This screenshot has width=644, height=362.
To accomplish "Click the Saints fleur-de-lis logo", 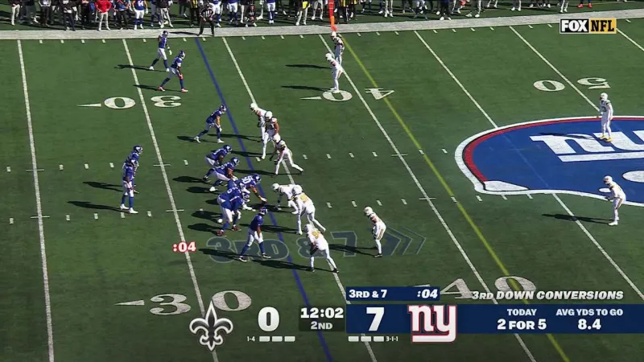I will point(211,327).
